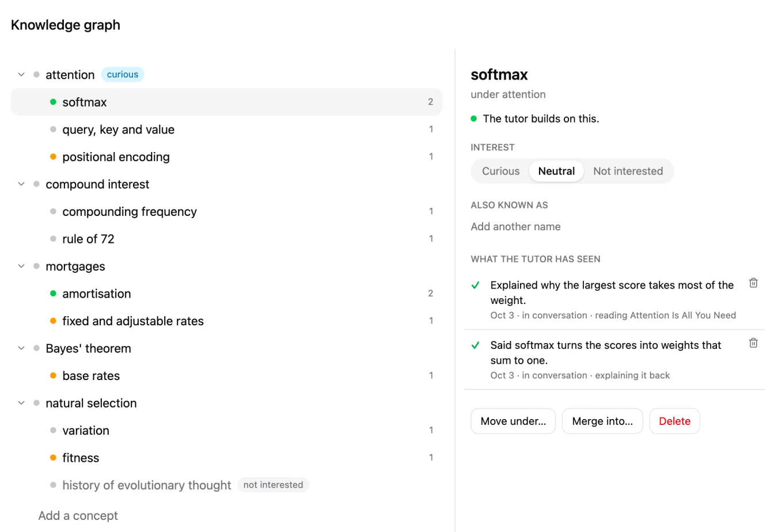Click the Add a concept field

[x=78, y=516]
